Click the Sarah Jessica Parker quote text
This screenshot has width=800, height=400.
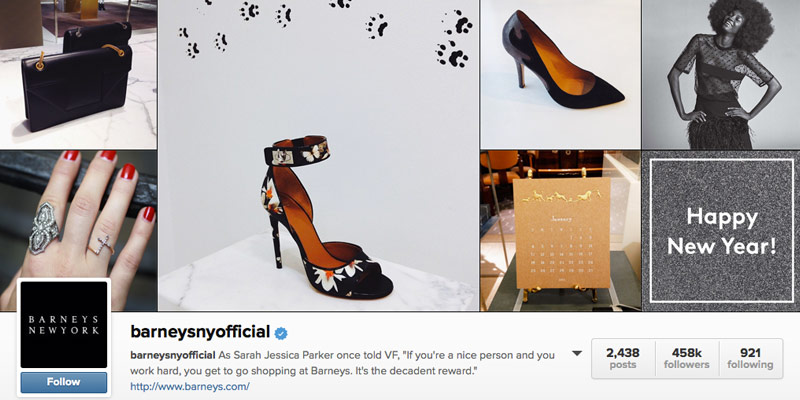[342, 362]
